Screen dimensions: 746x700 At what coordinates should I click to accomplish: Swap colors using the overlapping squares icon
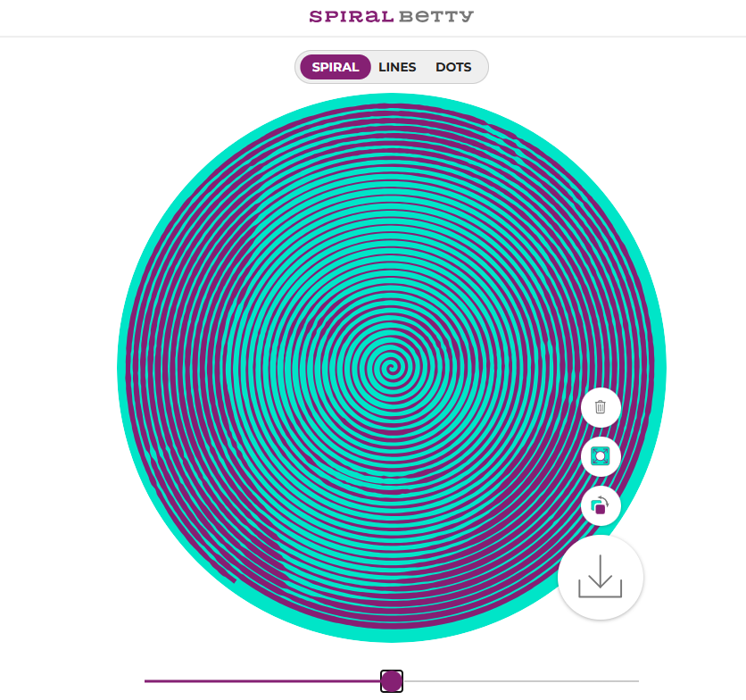pyautogui.click(x=601, y=505)
